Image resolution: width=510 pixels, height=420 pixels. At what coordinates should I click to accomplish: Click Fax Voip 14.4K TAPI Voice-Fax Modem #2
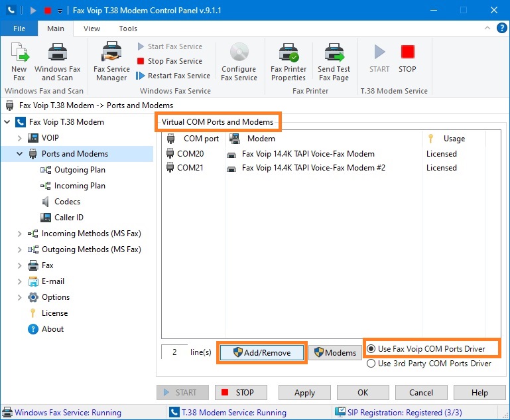tap(314, 168)
